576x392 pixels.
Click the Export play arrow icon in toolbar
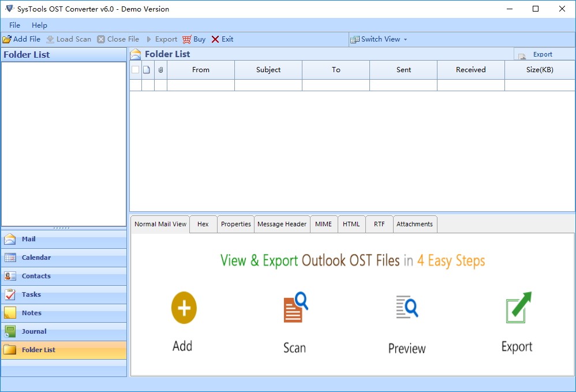[149, 39]
